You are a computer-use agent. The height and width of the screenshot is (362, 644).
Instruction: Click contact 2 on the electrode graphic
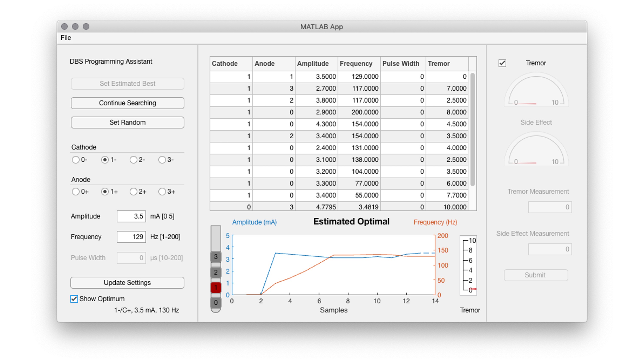pos(216,272)
